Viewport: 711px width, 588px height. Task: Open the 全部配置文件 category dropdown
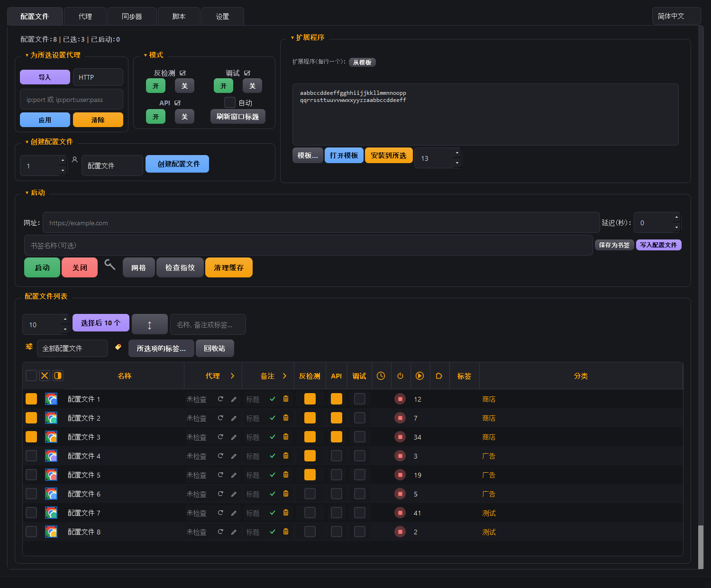tap(73, 348)
